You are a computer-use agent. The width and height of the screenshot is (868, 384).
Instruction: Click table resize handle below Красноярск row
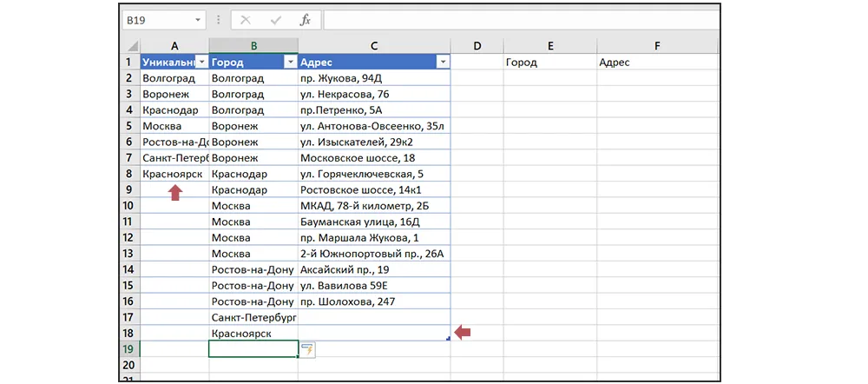(x=447, y=339)
